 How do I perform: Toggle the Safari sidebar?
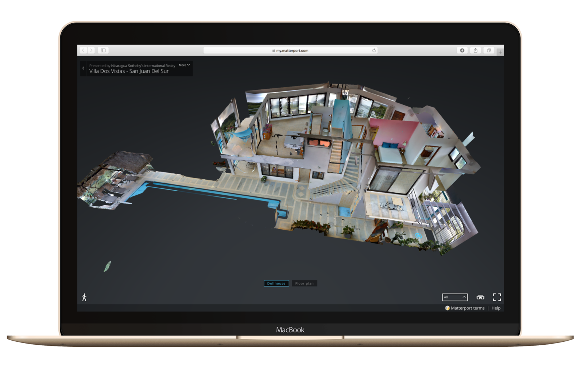pyautogui.click(x=103, y=50)
